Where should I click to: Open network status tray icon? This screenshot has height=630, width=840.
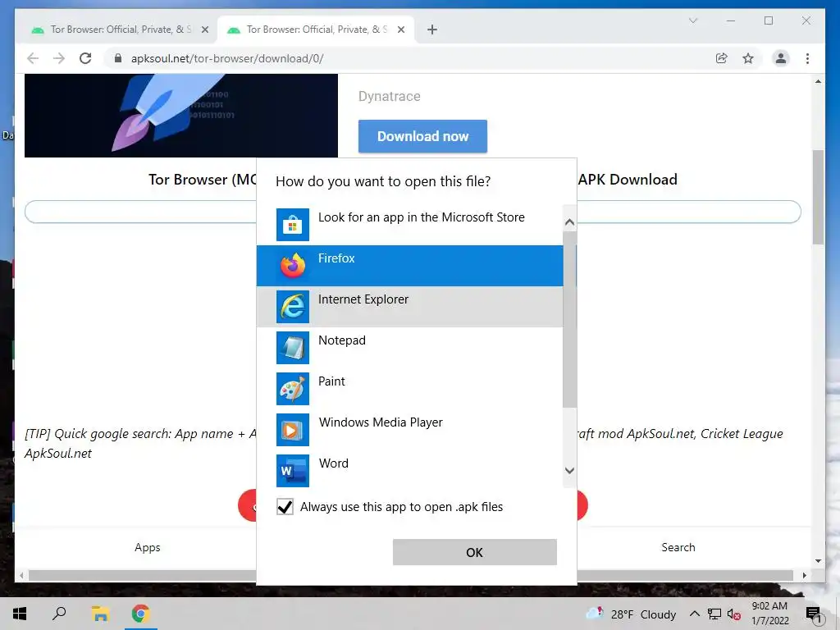[714, 614]
